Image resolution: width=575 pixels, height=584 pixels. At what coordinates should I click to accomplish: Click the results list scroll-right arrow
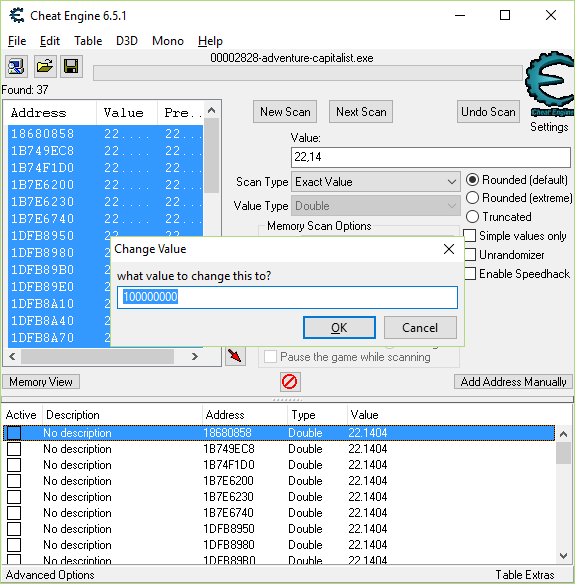pos(195,356)
